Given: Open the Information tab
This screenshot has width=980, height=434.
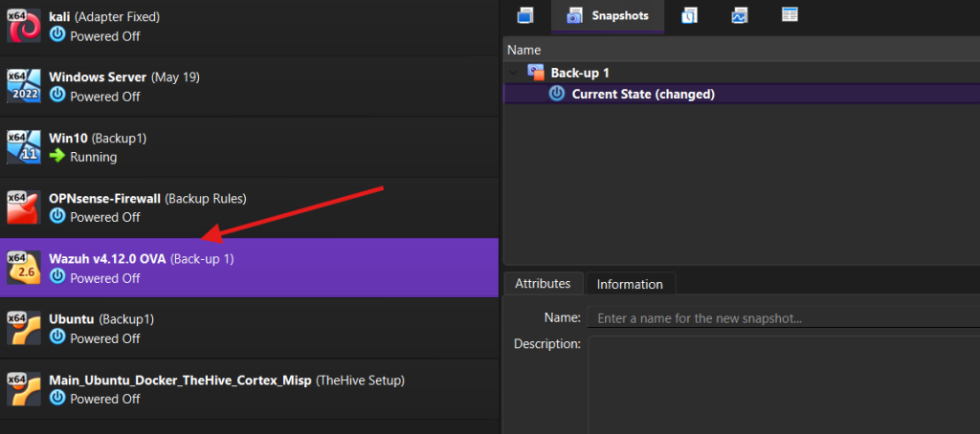Looking at the screenshot, I should pos(630,284).
